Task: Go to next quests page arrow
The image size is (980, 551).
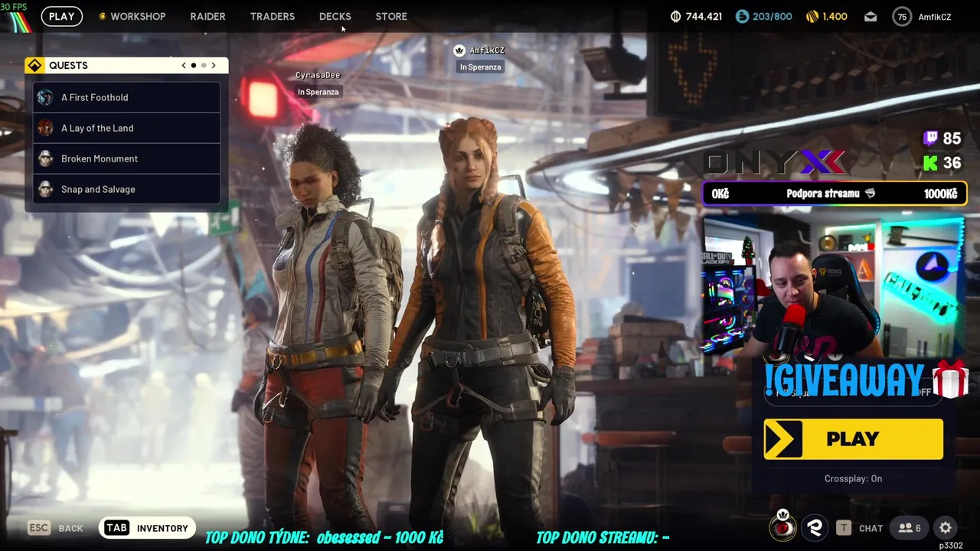Action: (x=214, y=65)
